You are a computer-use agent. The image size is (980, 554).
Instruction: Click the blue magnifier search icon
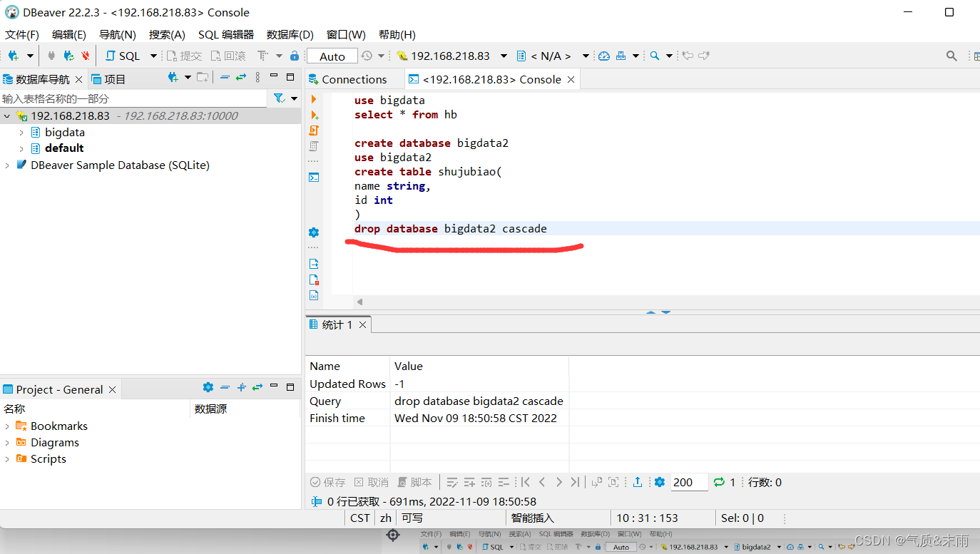pyautogui.click(x=654, y=56)
